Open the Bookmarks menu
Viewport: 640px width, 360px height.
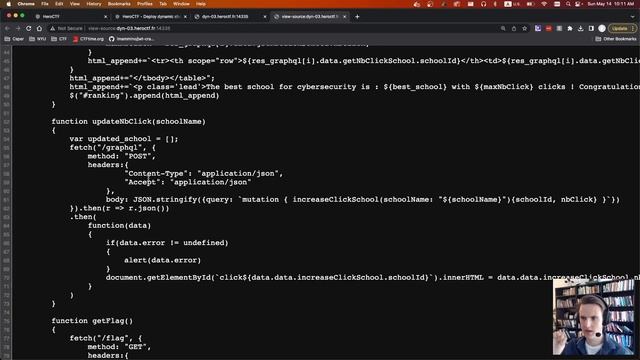point(119,4)
